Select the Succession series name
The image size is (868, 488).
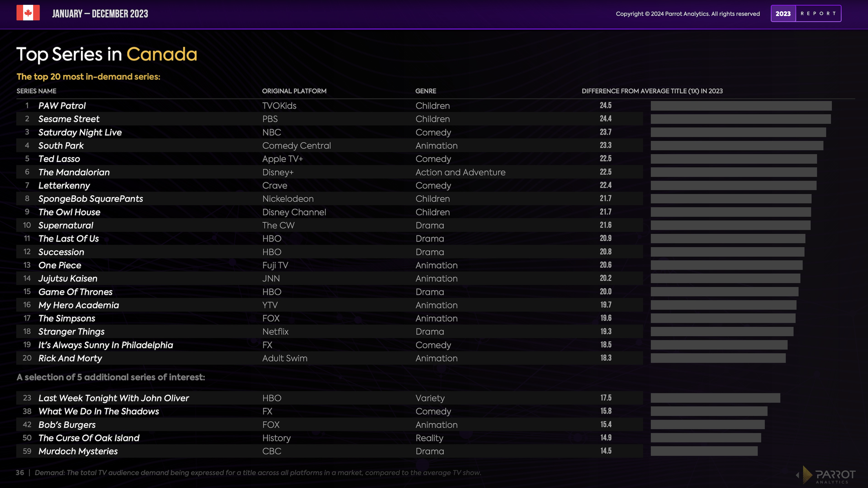pyautogui.click(x=61, y=252)
